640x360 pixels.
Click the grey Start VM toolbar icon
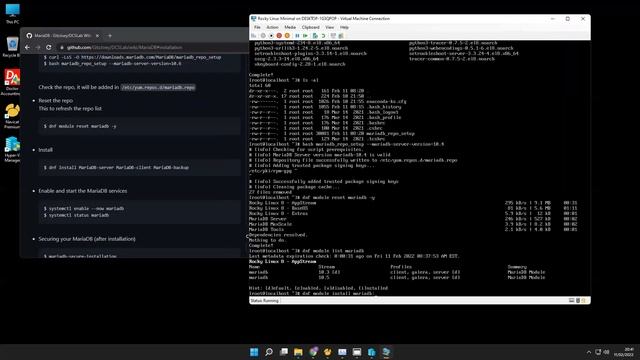[x=263, y=36]
